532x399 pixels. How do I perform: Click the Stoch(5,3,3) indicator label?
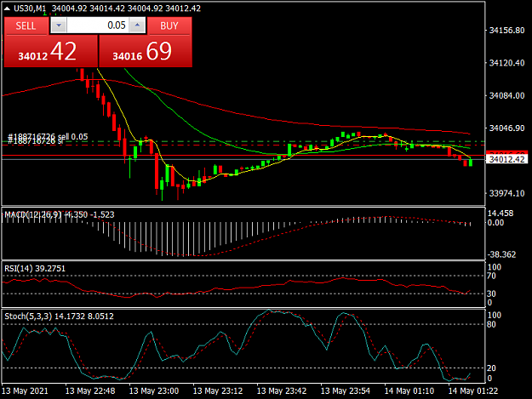(x=28, y=316)
